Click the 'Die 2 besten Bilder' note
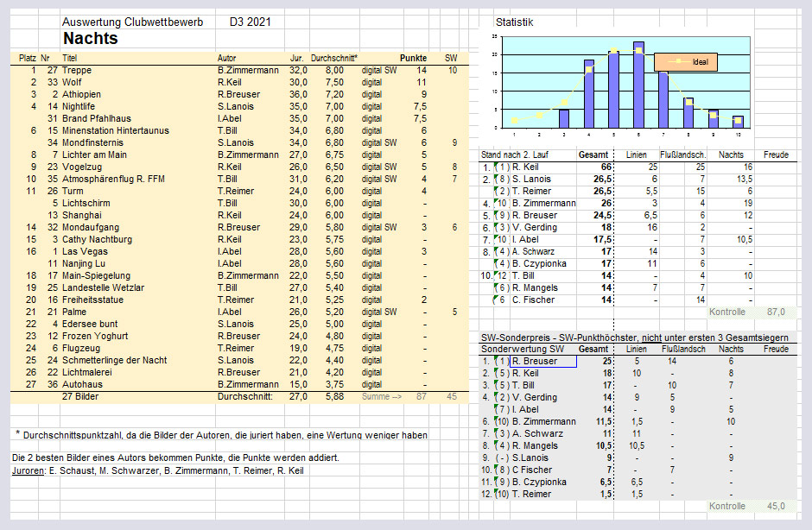Viewport: 812px width, 530px height. point(175,458)
